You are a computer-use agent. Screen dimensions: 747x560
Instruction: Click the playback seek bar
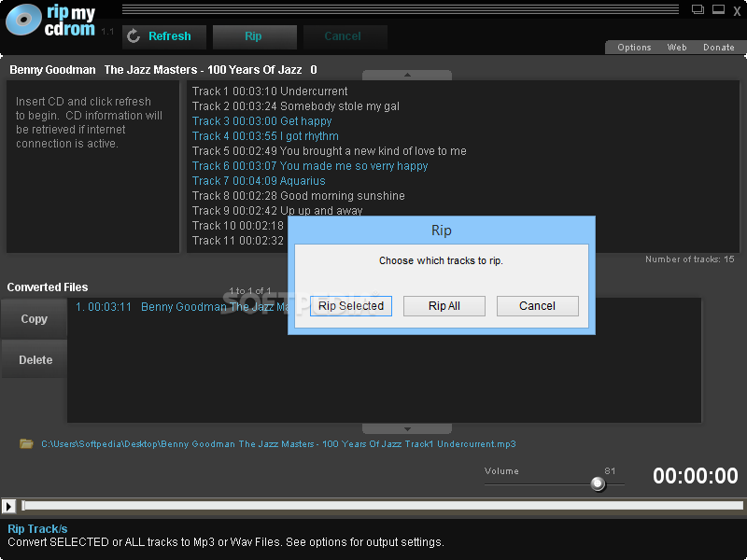383,506
